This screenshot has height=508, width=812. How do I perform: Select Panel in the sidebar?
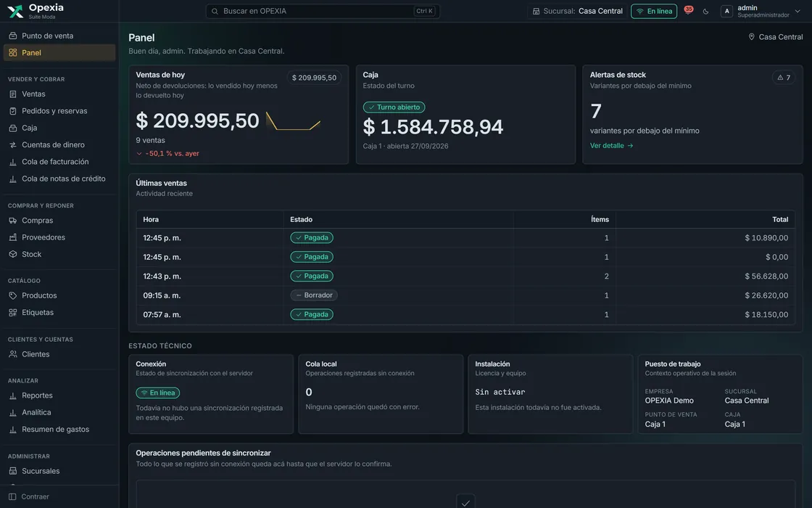(x=59, y=52)
